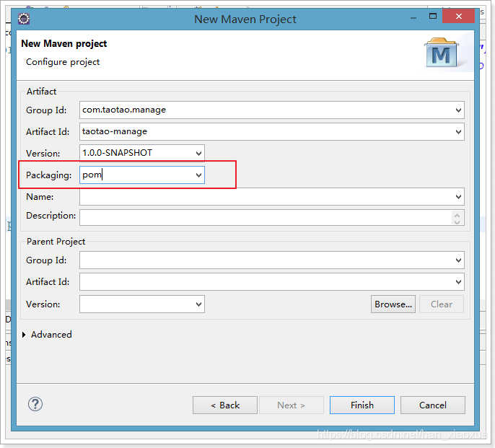Open the Artifact's Artifact Id dropdown arrow
The image size is (495, 448).
click(x=458, y=132)
